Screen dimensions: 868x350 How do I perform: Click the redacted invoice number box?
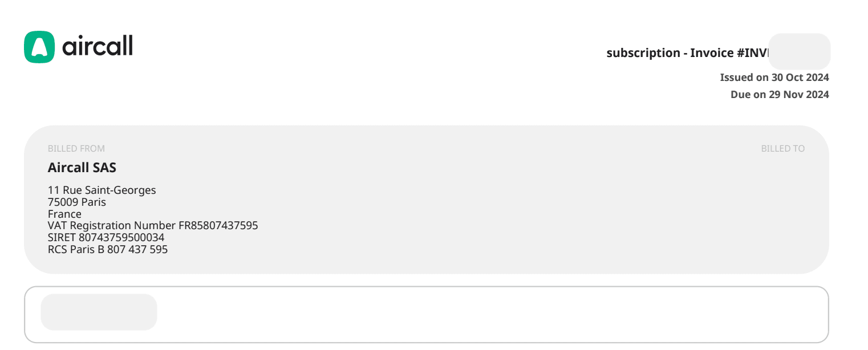tap(800, 52)
